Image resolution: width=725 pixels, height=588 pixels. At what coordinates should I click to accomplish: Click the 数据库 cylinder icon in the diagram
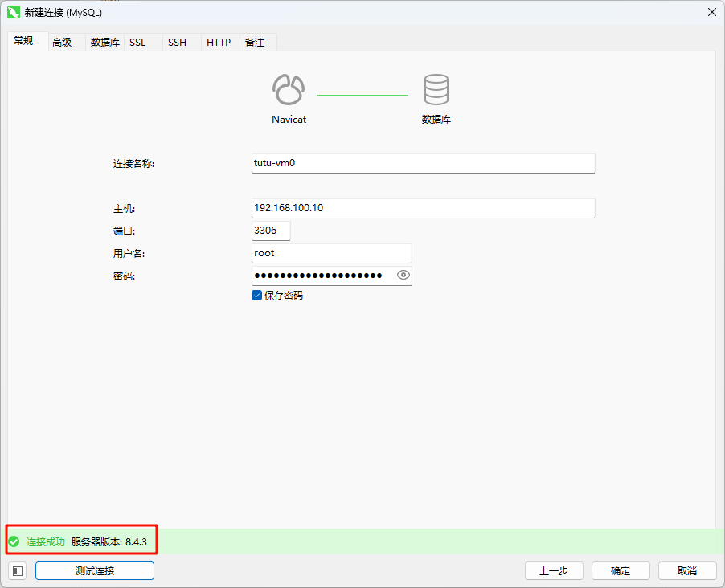point(436,90)
